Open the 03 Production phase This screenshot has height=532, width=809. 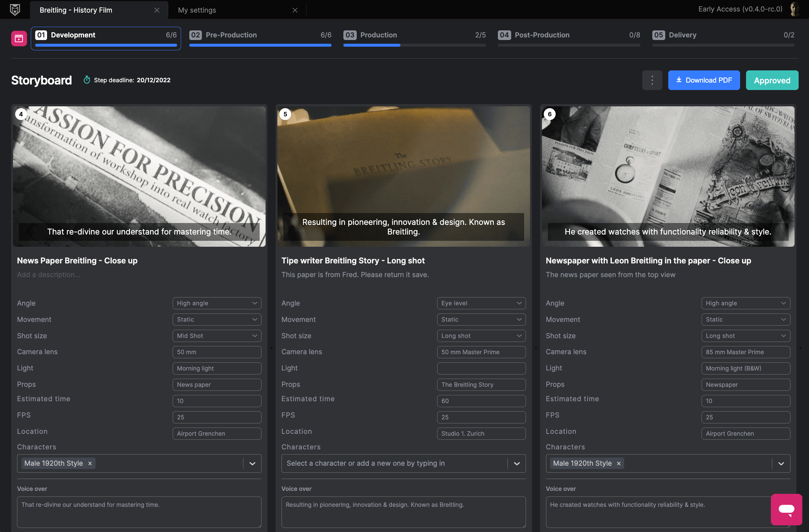415,38
